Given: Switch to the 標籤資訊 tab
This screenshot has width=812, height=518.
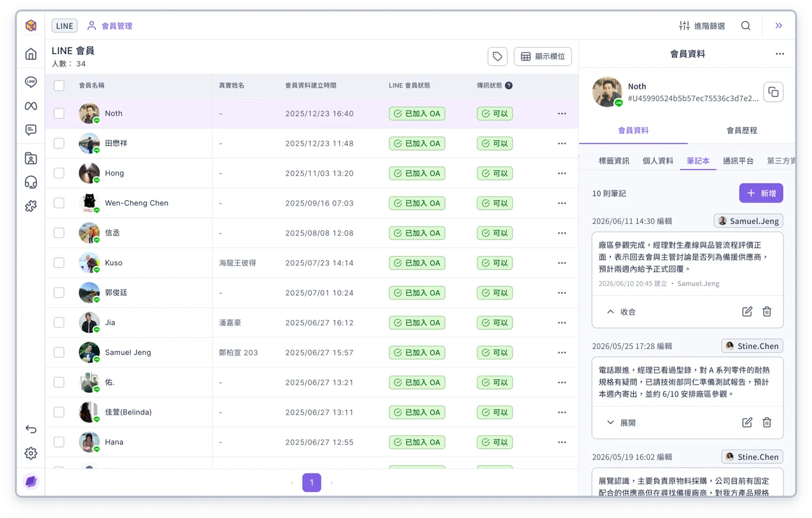Looking at the screenshot, I should [614, 161].
